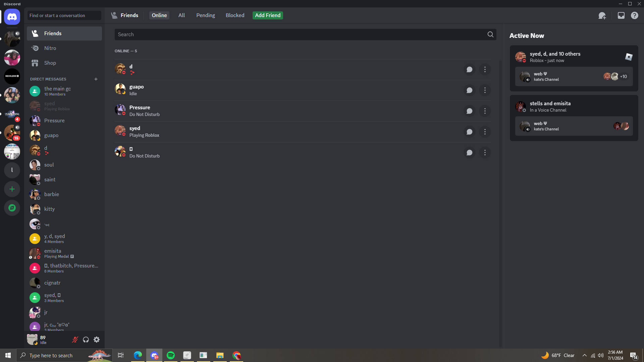Show hidden system tray icons chevron
644x362 pixels.
(x=585, y=355)
